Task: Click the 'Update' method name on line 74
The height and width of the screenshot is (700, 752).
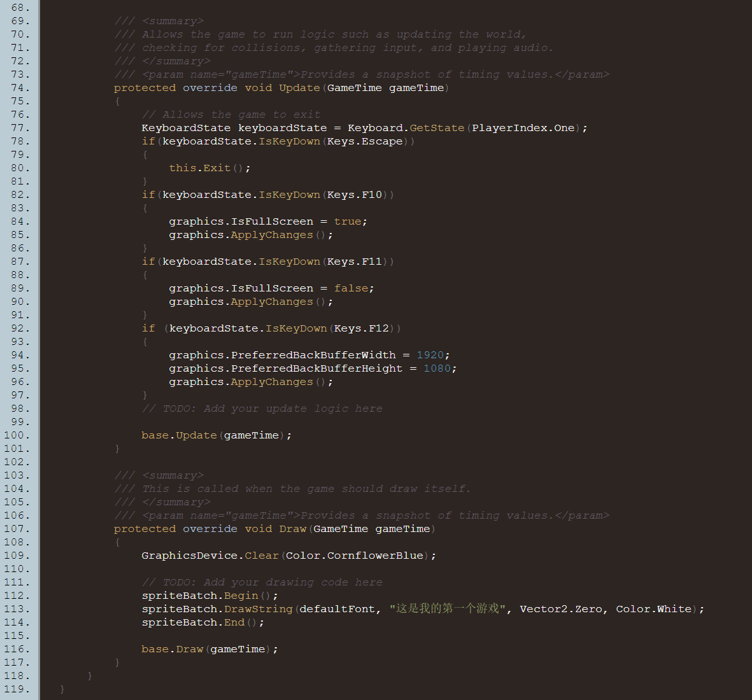Action: coord(299,88)
